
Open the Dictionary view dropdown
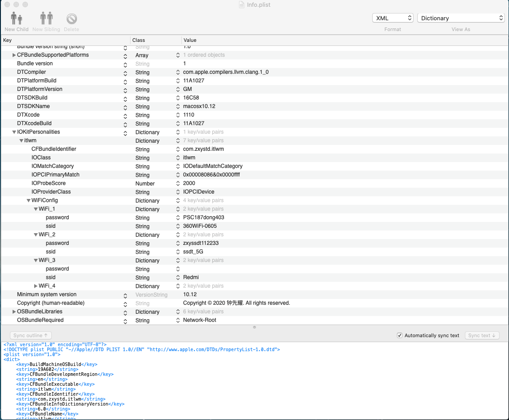point(460,18)
